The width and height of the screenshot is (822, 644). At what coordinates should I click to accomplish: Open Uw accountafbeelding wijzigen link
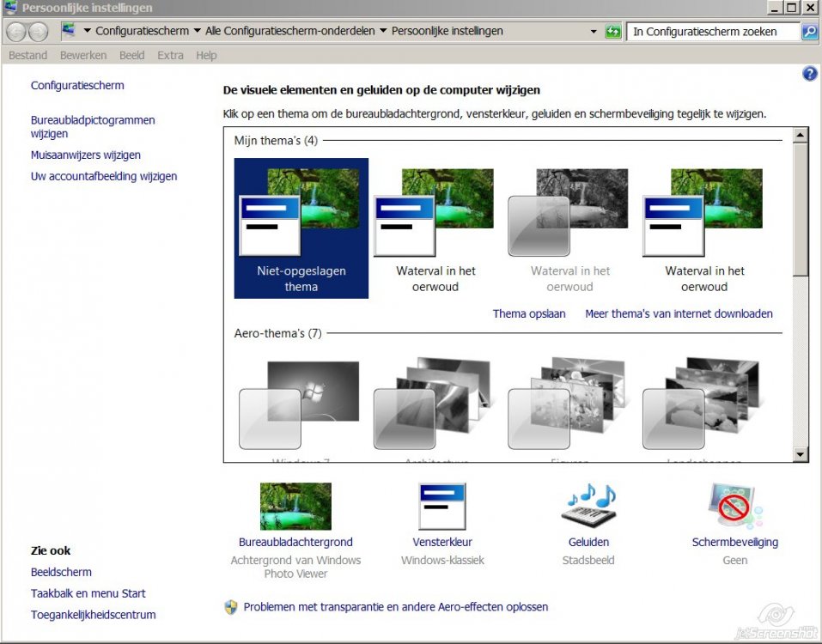(x=104, y=177)
